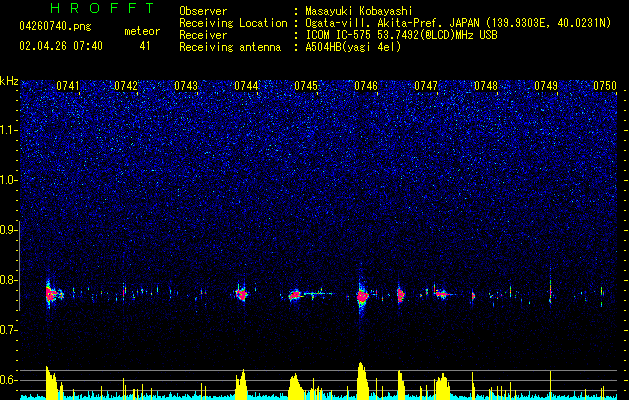Click the Observer label
629x400 pixels.
tap(203, 11)
